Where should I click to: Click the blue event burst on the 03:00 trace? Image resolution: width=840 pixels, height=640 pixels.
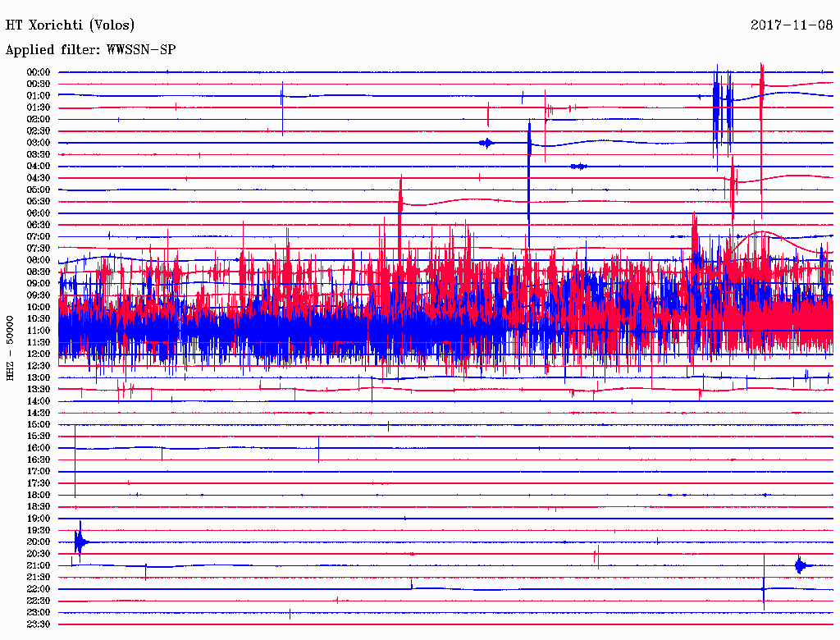click(x=486, y=143)
